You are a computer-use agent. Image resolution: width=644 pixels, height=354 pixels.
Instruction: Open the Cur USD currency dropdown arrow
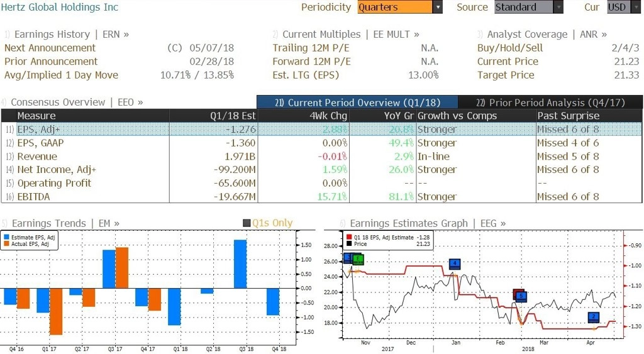(x=636, y=8)
